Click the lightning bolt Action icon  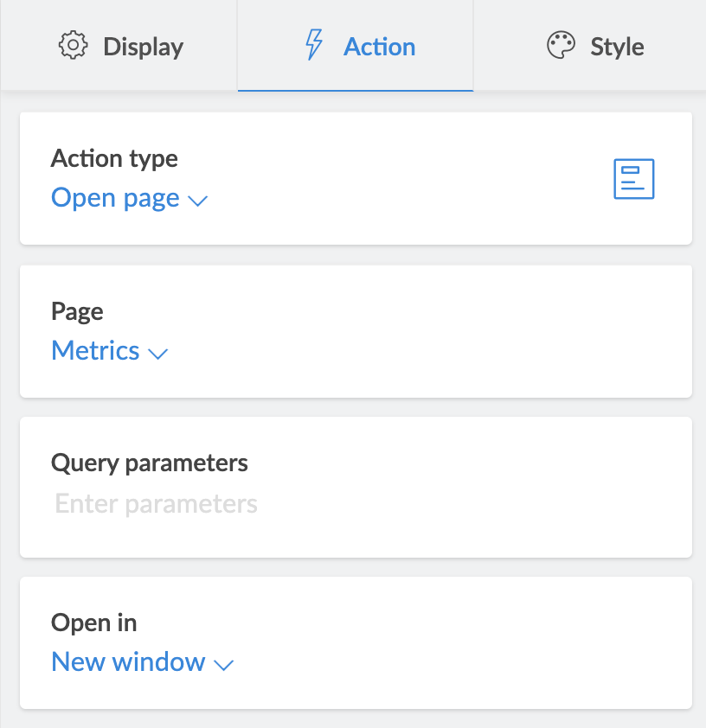314,46
